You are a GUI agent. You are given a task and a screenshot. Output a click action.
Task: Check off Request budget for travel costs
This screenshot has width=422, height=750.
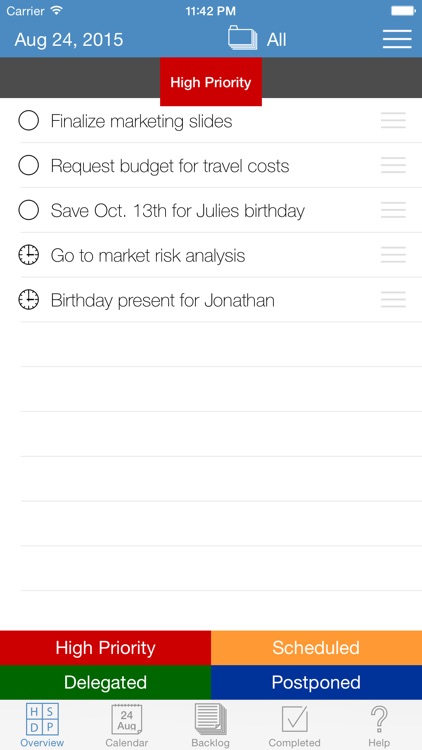[29, 165]
